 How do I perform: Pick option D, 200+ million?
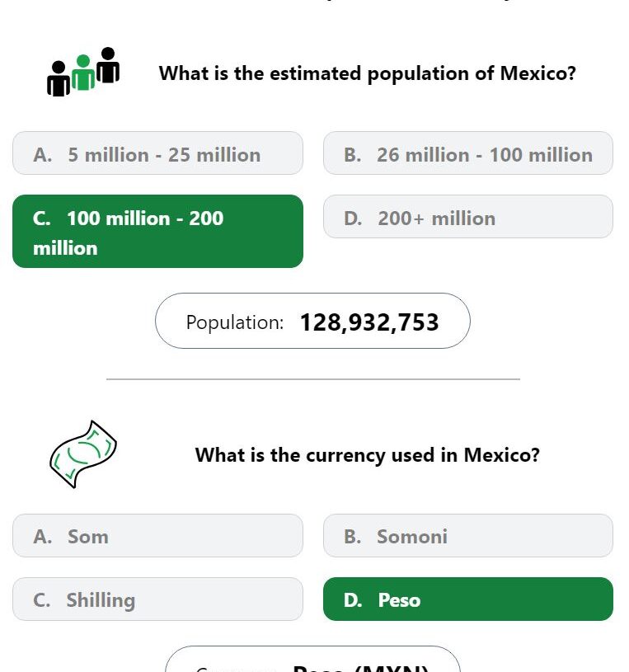(x=468, y=216)
